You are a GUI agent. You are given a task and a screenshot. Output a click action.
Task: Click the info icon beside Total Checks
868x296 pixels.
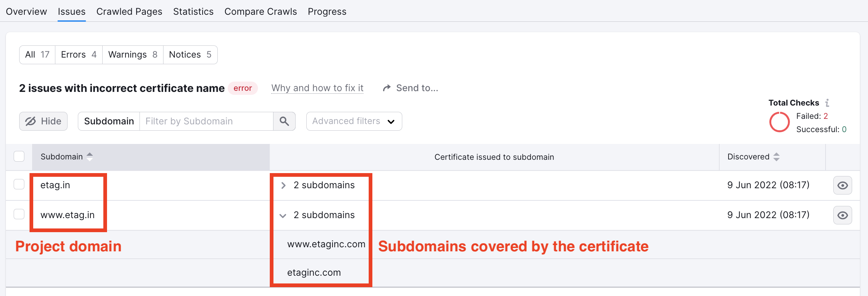828,103
